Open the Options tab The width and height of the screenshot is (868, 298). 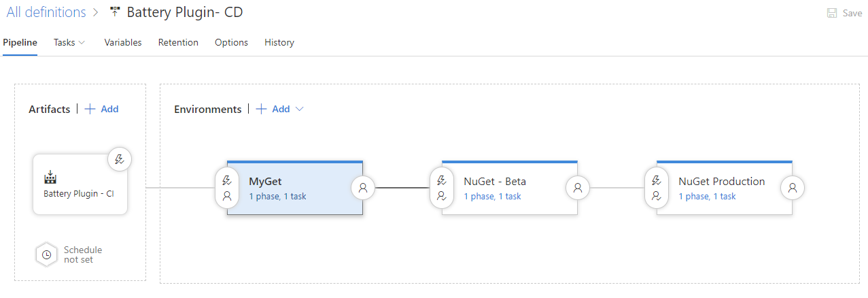[x=231, y=42]
